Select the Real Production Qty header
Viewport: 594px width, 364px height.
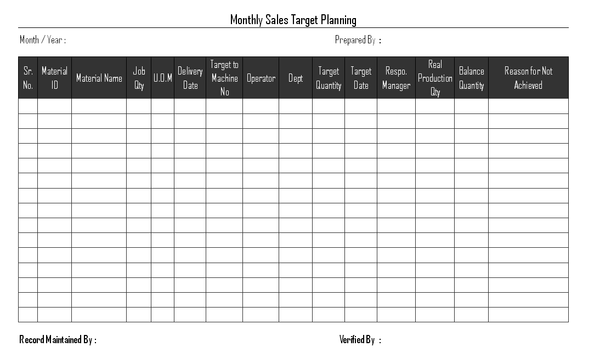pyautogui.click(x=435, y=78)
